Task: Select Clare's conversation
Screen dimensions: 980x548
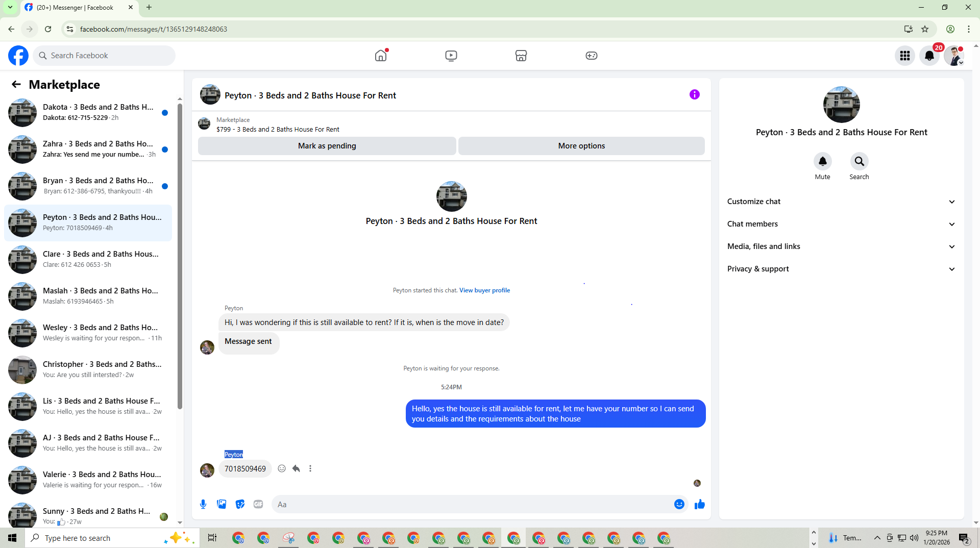Action: [x=88, y=260]
